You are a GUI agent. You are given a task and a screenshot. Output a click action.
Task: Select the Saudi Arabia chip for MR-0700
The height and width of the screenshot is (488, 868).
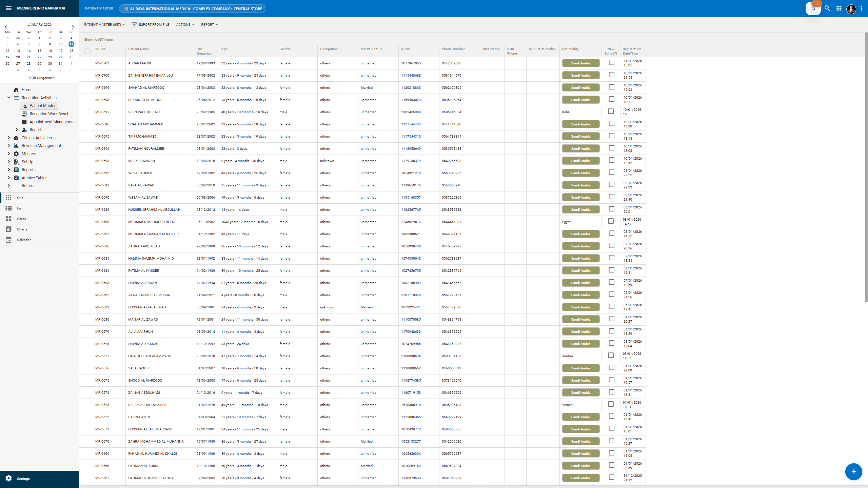pyautogui.click(x=580, y=75)
